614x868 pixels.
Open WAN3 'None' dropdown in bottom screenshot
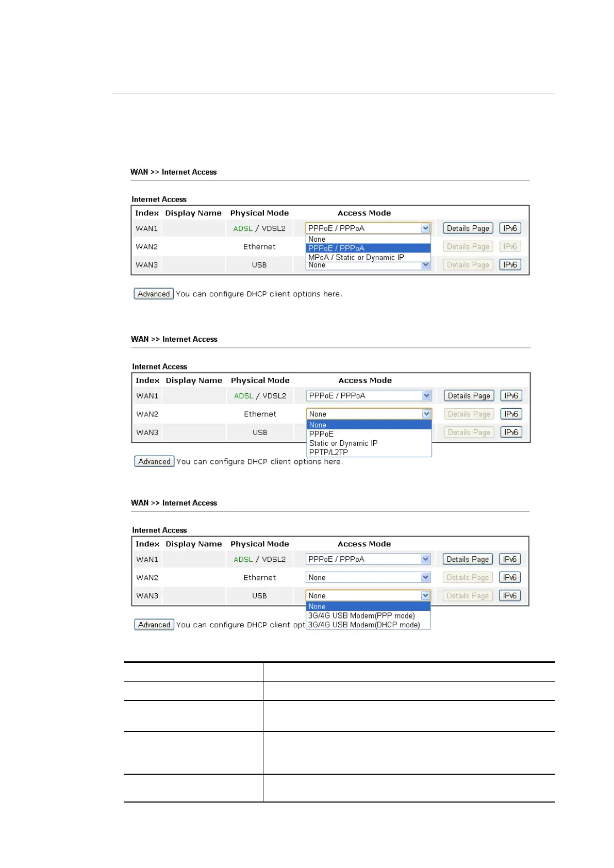(x=368, y=595)
